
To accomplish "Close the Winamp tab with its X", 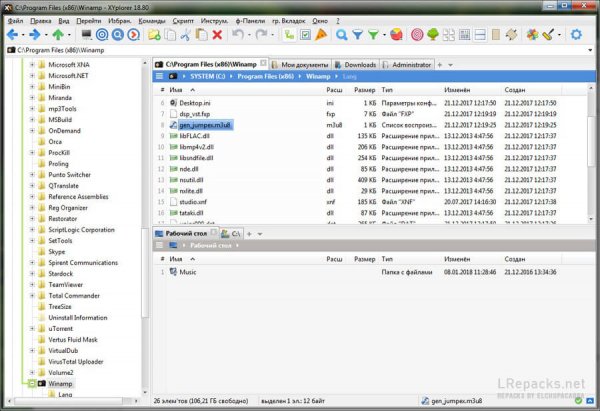I will coord(263,63).
